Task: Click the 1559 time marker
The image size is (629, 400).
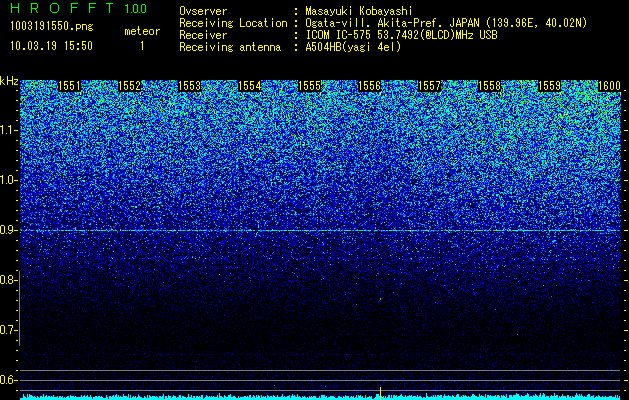Action: coord(549,86)
